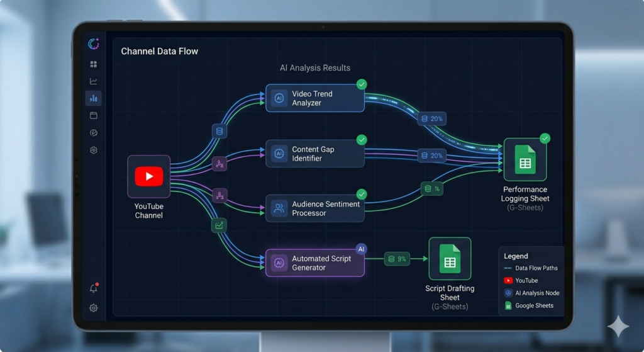Screen dimensions: 644x352
Task: Select the Audience Sentiment Processor node
Action: point(315,208)
